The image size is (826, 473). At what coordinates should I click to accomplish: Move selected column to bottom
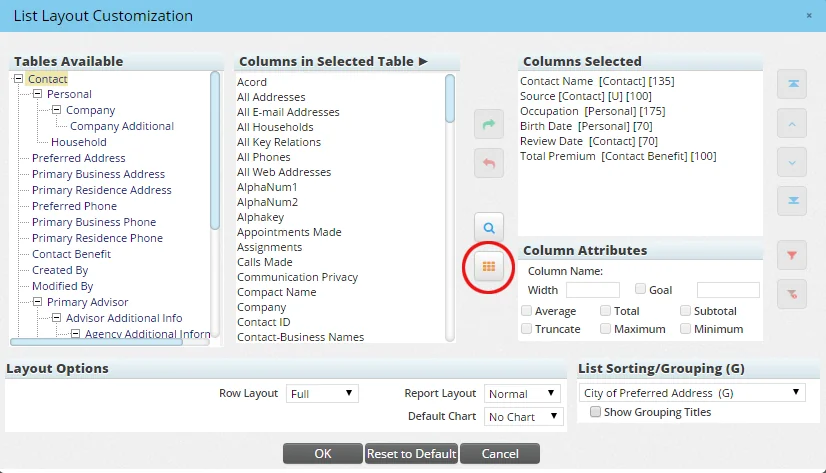pos(791,200)
